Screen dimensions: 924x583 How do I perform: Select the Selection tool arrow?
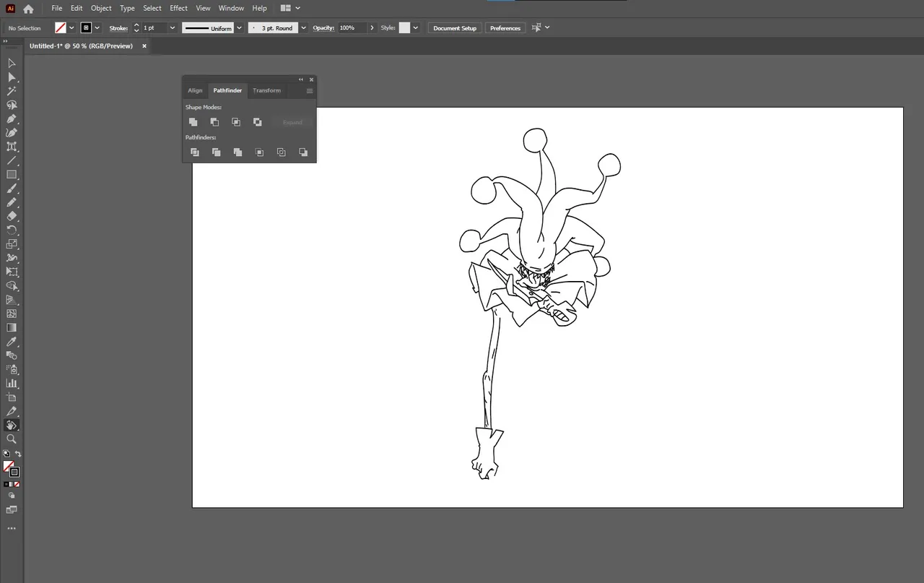point(12,64)
